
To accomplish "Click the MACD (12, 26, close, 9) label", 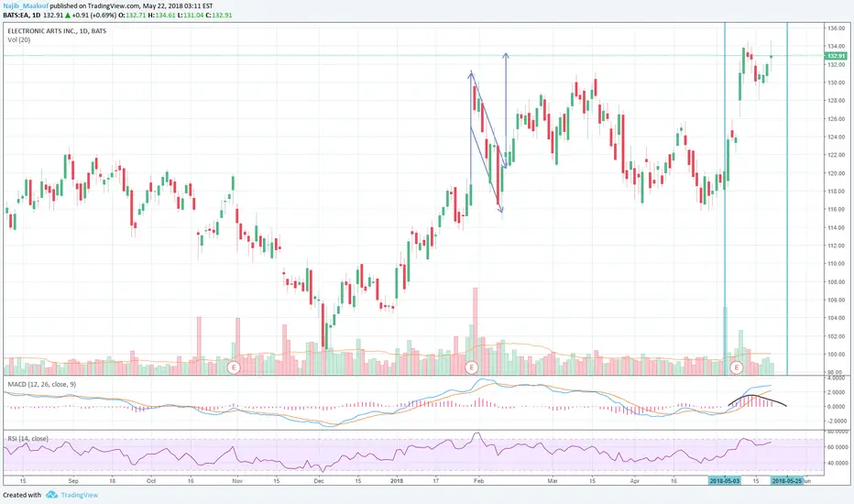I will (x=42, y=384).
